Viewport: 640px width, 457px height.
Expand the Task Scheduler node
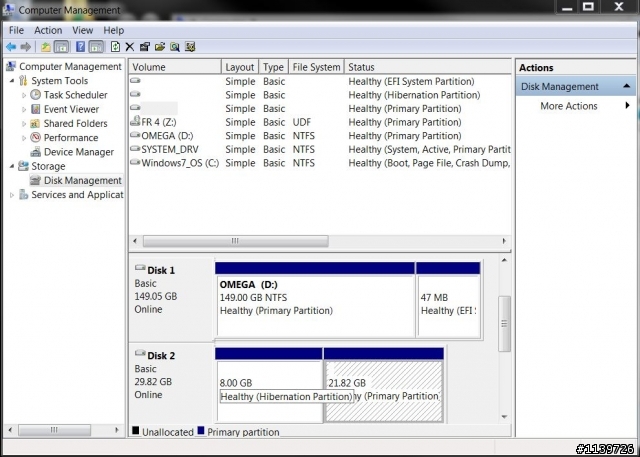(25, 95)
